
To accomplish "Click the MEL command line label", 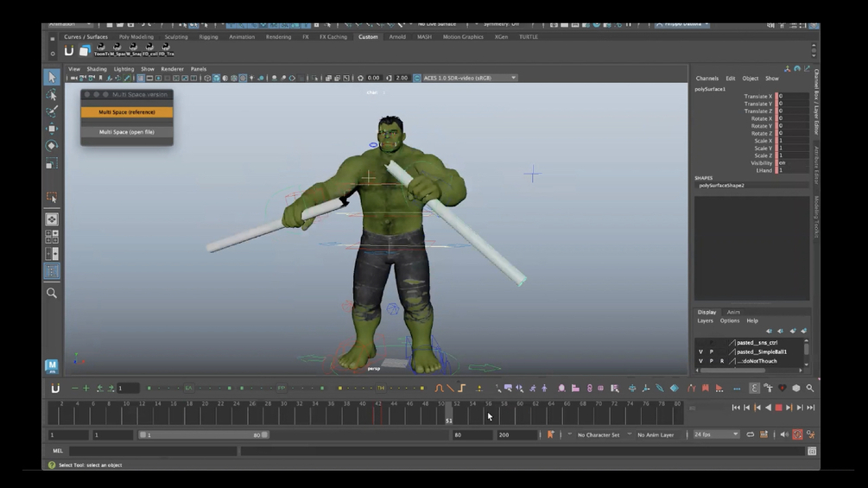I will (x=58, y=451).
